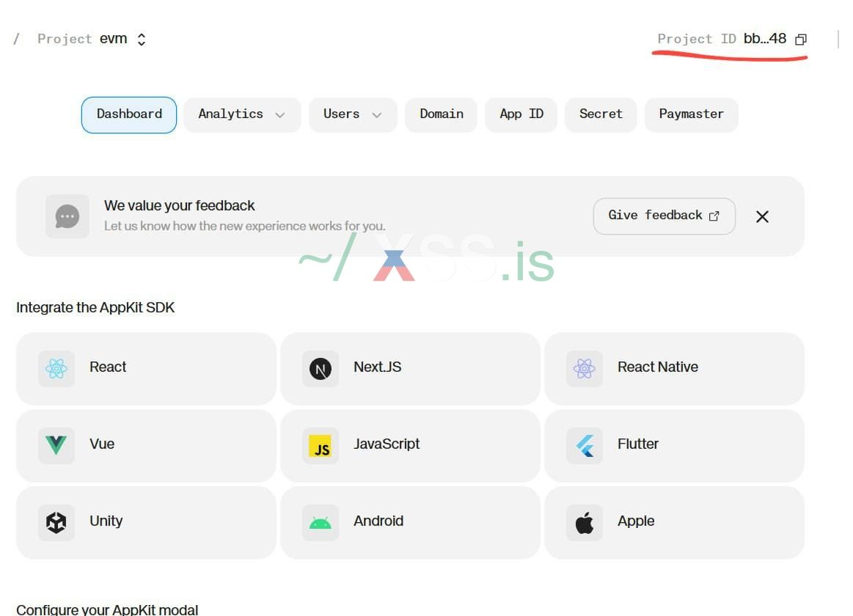Select the React SDK icon
The width and height of the screenshot is (853, 616).
tap(55, 367)
